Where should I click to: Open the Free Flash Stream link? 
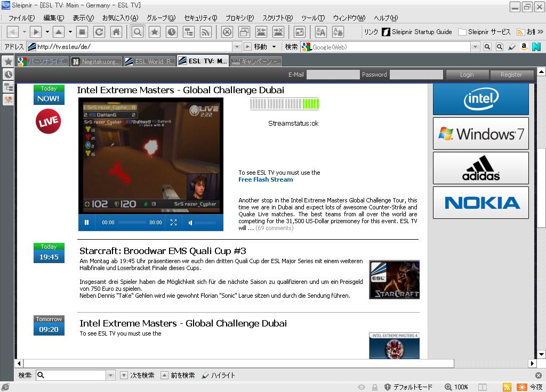point(266,179)
